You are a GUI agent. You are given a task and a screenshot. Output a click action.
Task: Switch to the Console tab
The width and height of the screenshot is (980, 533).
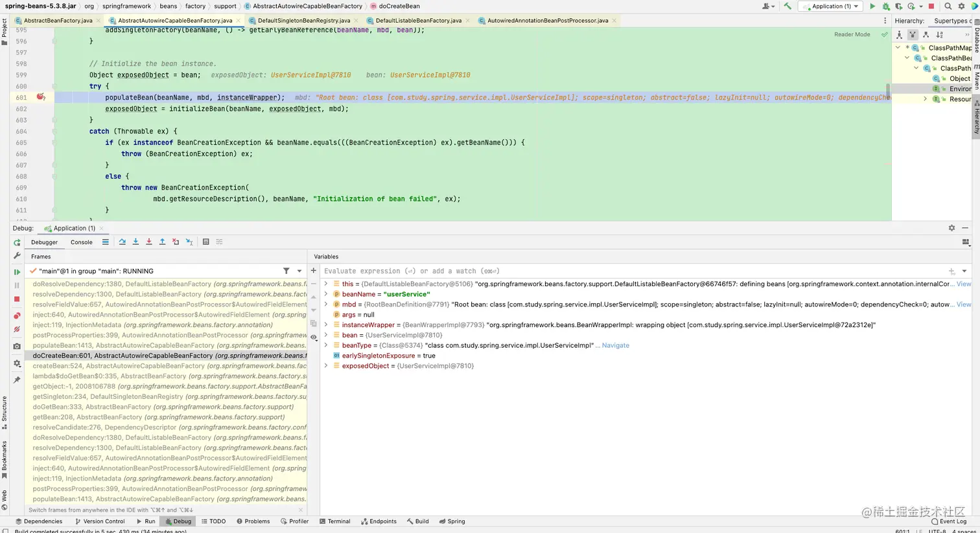(81, 242)
